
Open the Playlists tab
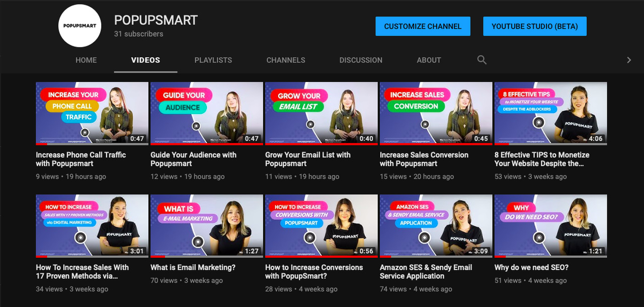[213, 60]
